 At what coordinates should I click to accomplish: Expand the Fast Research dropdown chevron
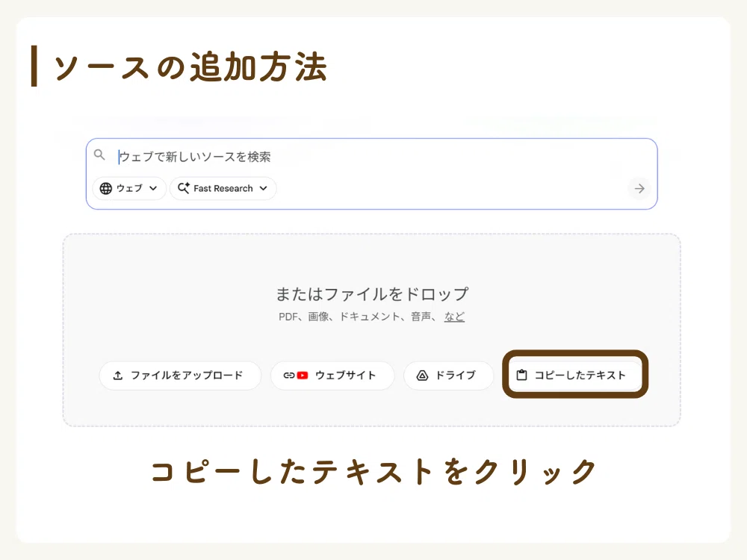pyautogui.click(x=263, y=189)
